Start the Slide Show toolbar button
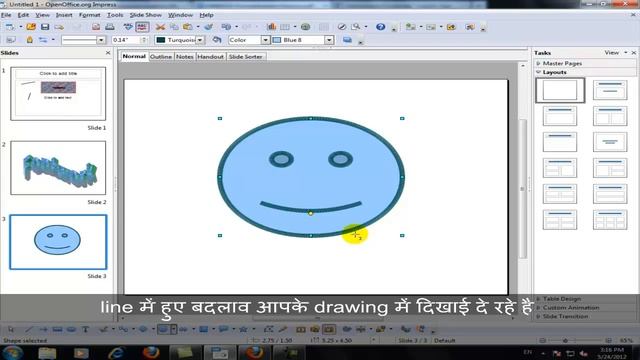The image size is (640, 360). click(470, 27)
